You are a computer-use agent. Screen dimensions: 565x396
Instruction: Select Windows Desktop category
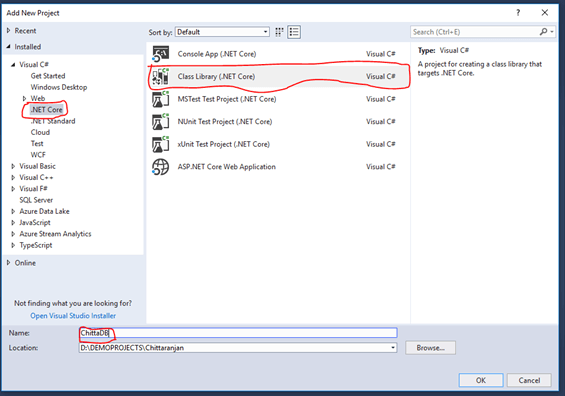(59, 87)
